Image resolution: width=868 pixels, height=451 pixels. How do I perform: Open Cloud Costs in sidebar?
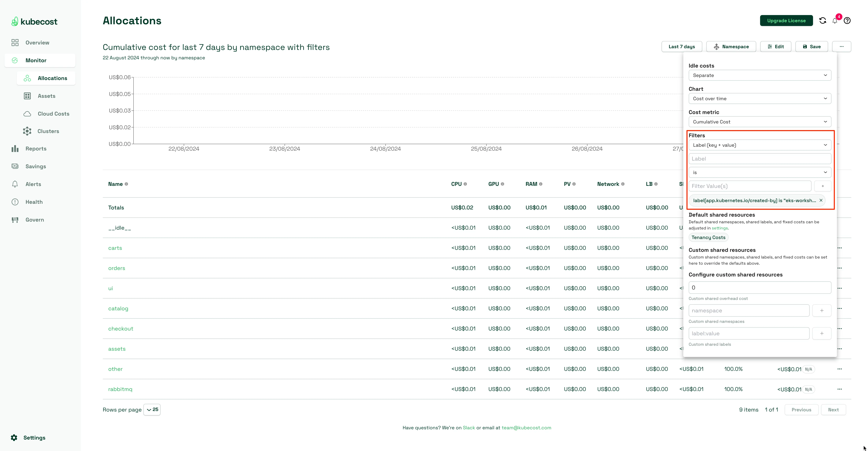[53, 114]
